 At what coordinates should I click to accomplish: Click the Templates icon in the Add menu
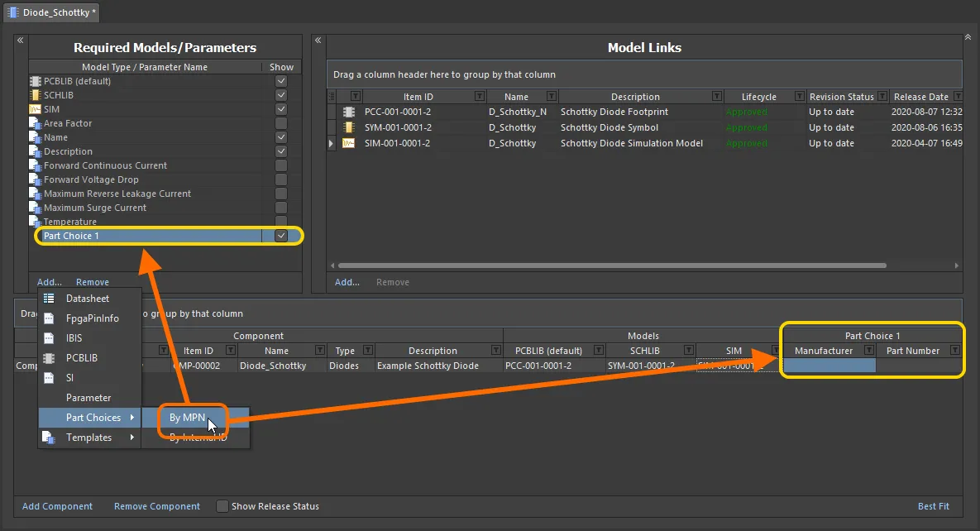[48, 438]
